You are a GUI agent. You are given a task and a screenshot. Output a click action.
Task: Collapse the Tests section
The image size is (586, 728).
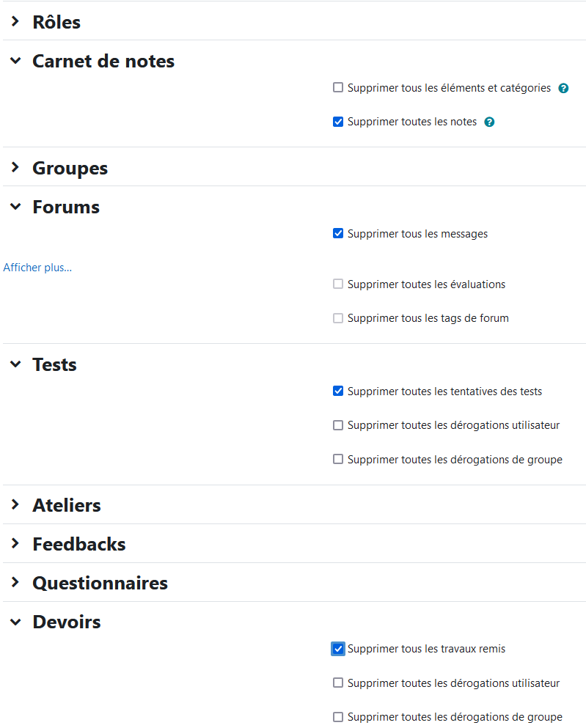15,364
